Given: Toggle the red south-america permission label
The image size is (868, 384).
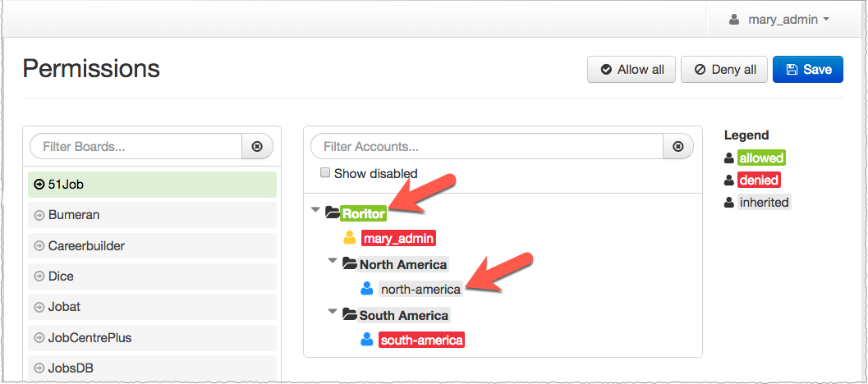Looking at the screenshot, I should pos(422,340).
